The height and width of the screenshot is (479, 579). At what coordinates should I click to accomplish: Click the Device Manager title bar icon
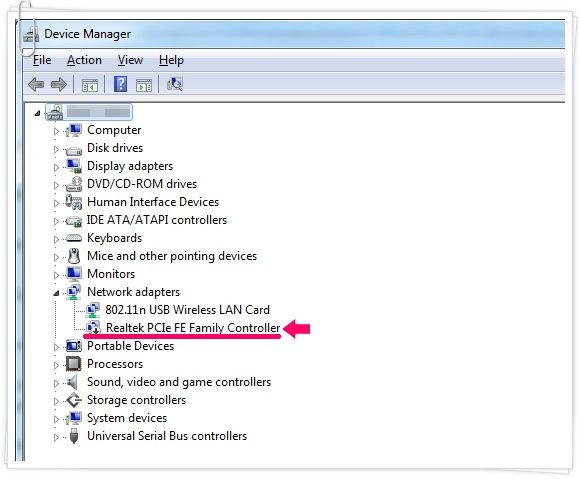click(x=31, y=35)
